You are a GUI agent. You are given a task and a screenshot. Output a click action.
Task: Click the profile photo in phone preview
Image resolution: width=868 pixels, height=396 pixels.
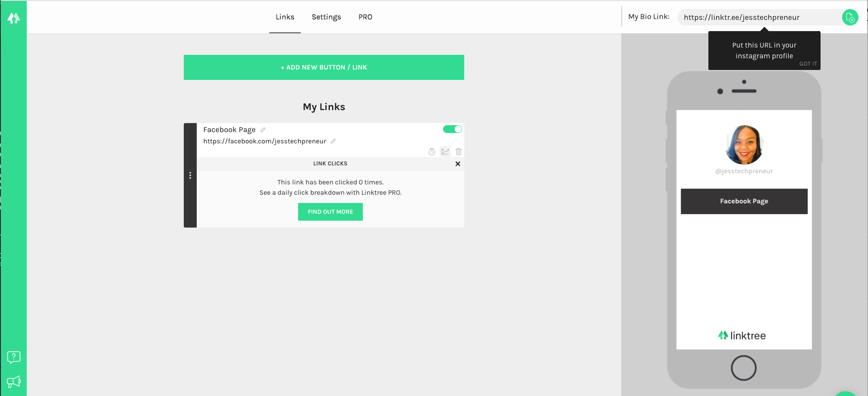(x=744, y=145)
